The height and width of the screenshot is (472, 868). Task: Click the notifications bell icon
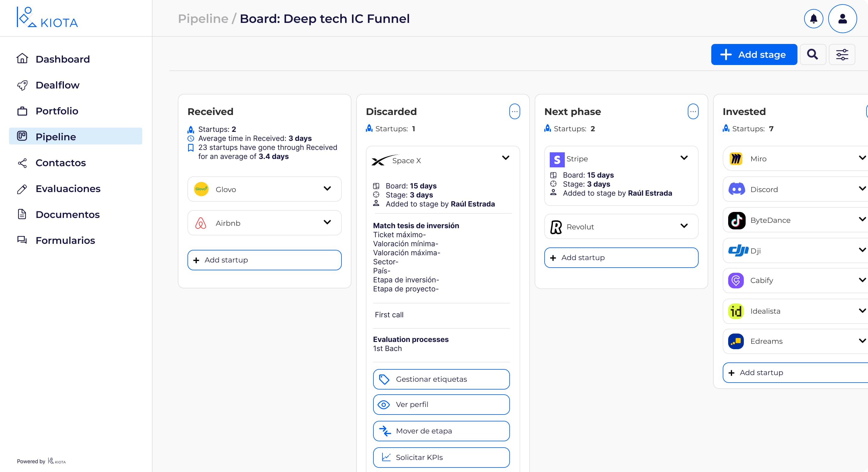813,19
